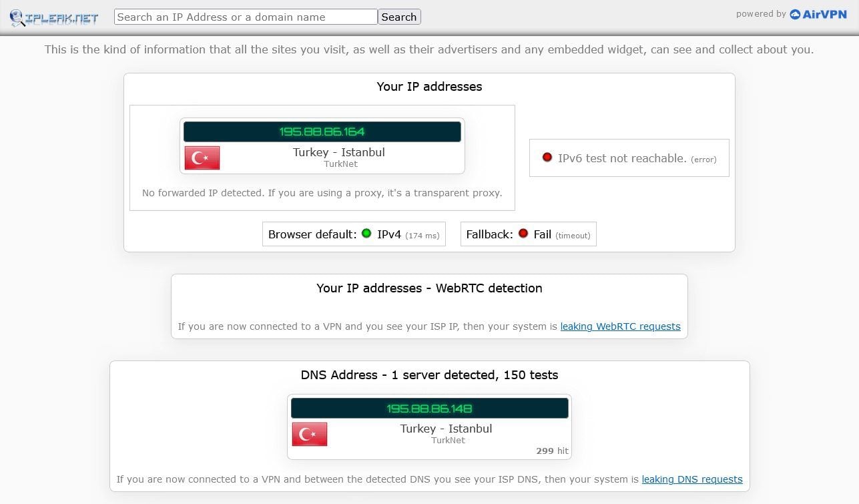859x504 pixels.
Task: Focus the IP address or domain search field
Action: tap(246, 17)
